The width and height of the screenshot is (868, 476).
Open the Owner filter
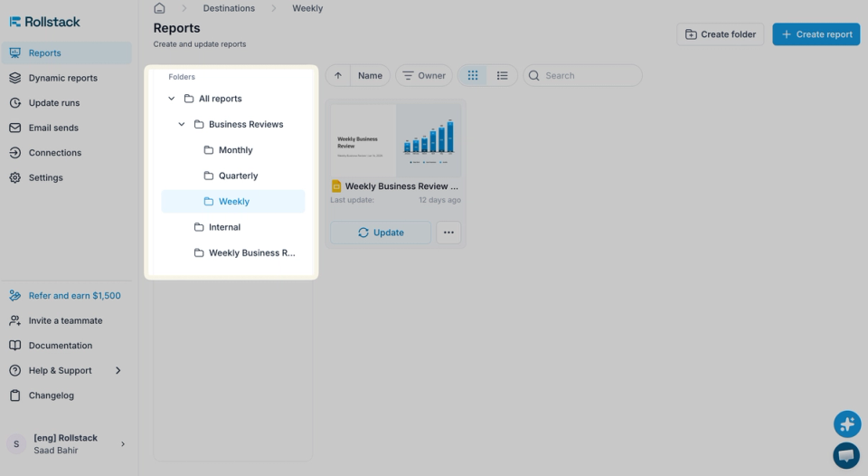click(424, 75)
